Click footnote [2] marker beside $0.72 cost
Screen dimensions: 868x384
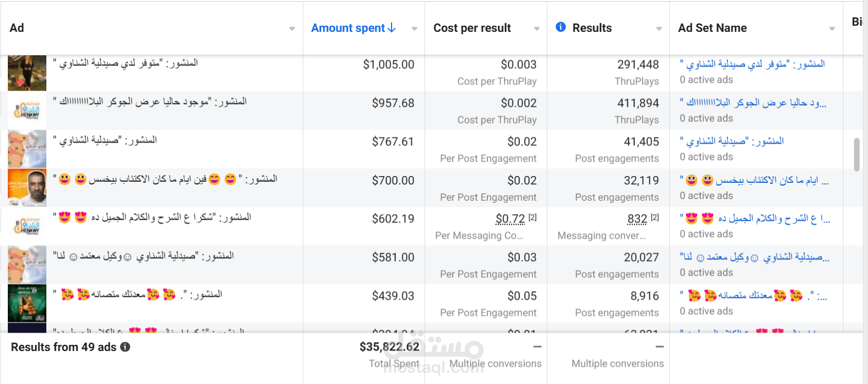pos(532,217)
